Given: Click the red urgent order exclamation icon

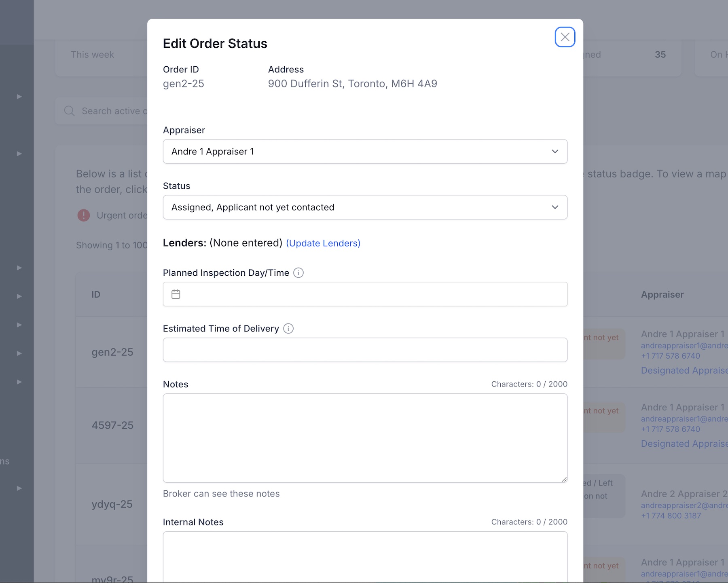Looking at the screenshot, I should point(84,215).
